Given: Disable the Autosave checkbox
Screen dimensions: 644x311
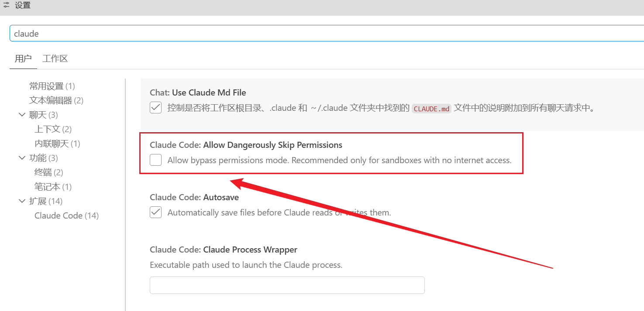Looking at the screenshot, I should click(156, 212).
